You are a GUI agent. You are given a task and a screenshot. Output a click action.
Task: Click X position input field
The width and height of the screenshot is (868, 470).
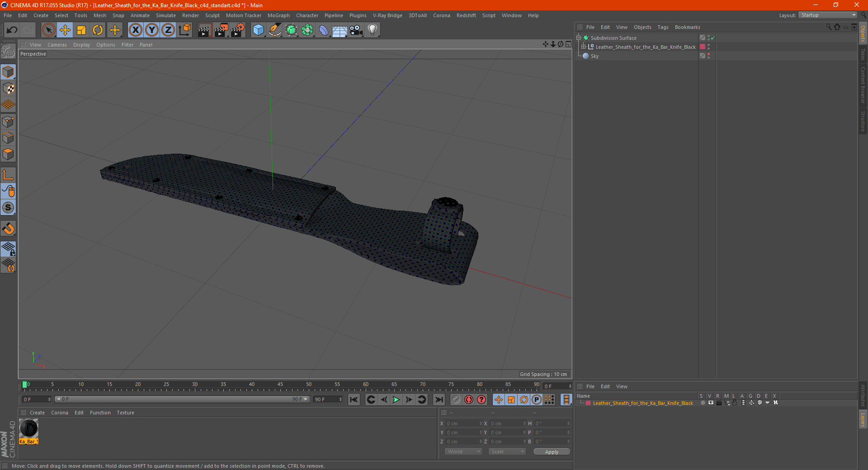(464, 423)
